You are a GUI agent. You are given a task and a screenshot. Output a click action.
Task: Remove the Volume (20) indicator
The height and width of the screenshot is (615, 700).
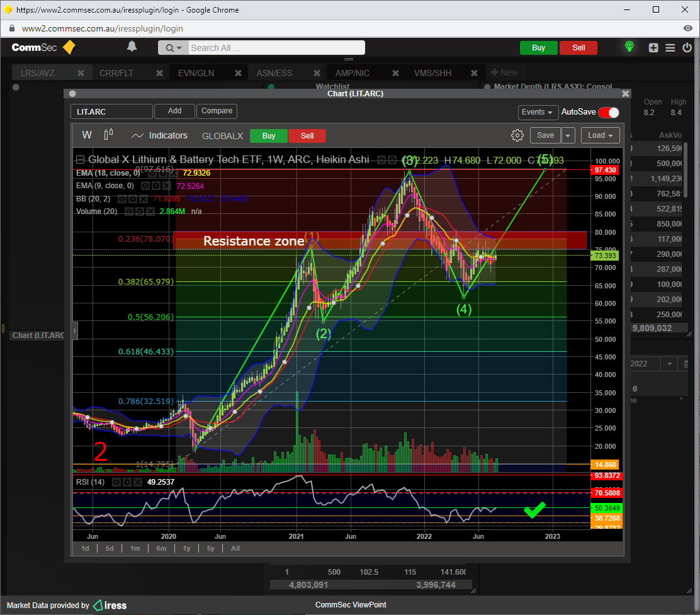click(x=150, y=211)
